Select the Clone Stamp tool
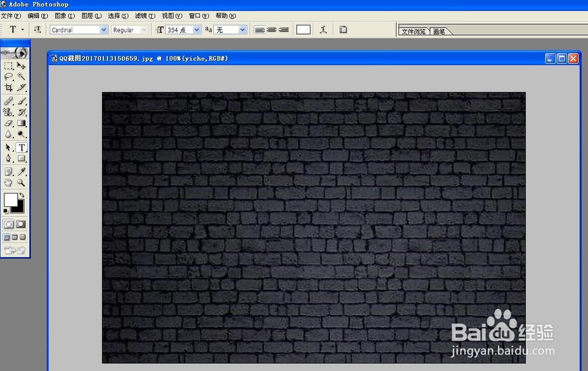Image resolution: width=588 pixels, height=371 pixels. click(x=8, y=112)
